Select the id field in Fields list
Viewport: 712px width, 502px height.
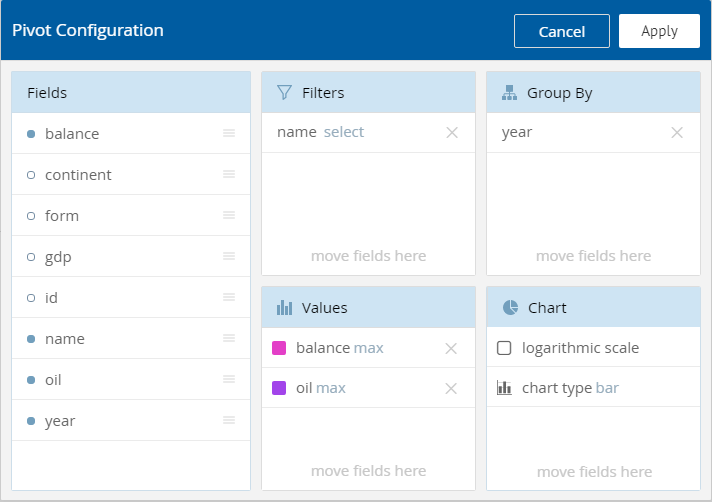pyautogui.click(x=131, y=297)
